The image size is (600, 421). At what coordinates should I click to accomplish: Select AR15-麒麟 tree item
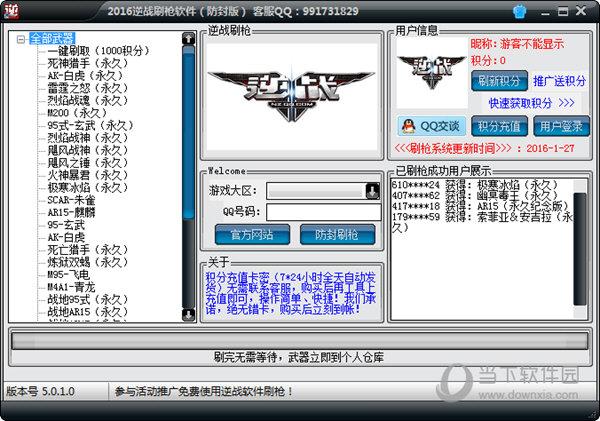(x=71, y=212)
